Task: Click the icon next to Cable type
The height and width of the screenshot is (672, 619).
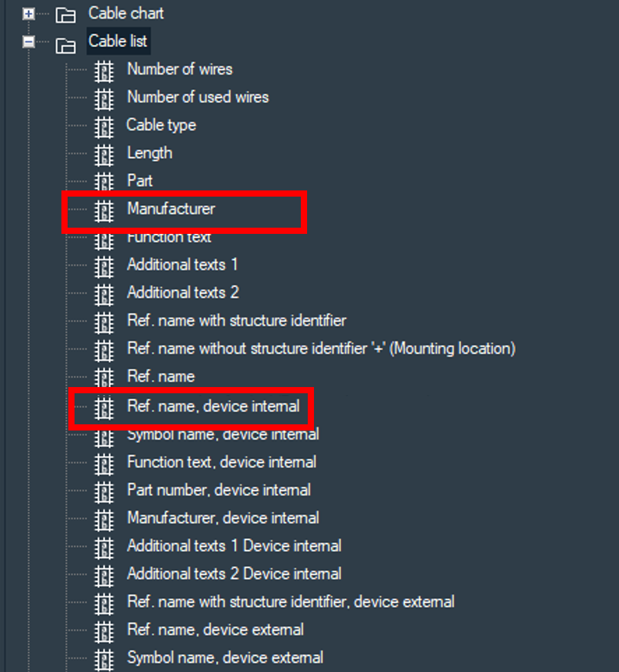Action: tap(104, 127)
